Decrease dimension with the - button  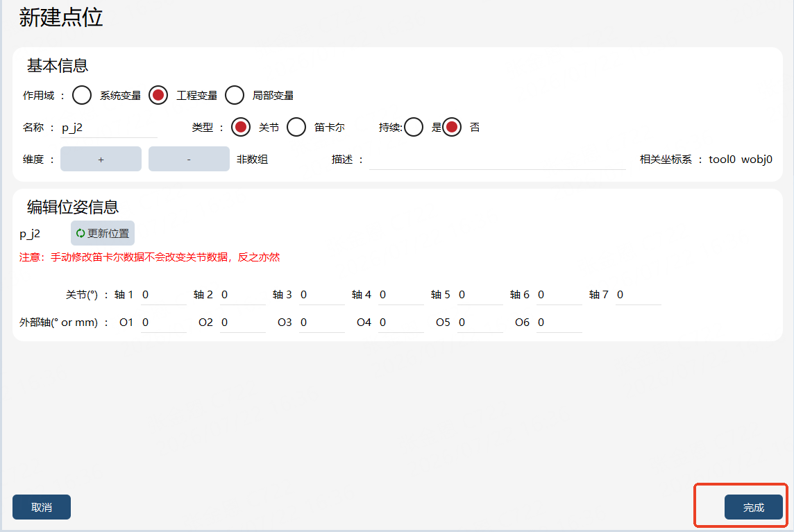[189, 159]
